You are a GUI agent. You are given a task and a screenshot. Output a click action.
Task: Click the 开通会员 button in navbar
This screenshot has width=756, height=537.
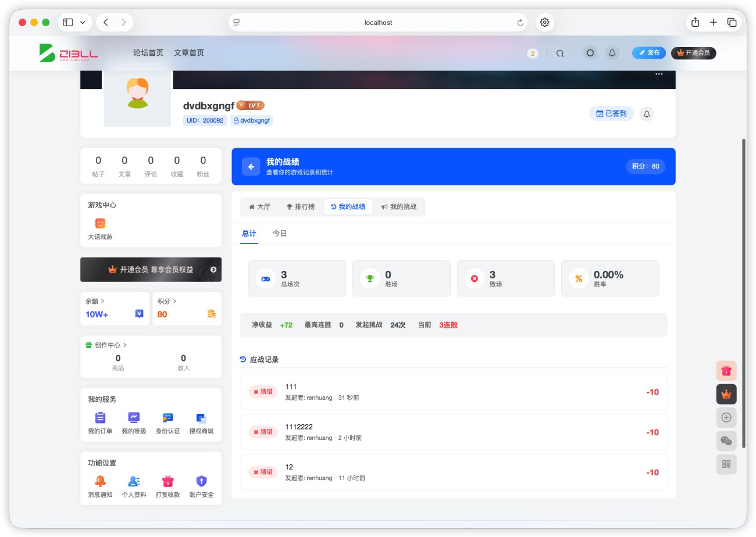(x=693, y=53)
